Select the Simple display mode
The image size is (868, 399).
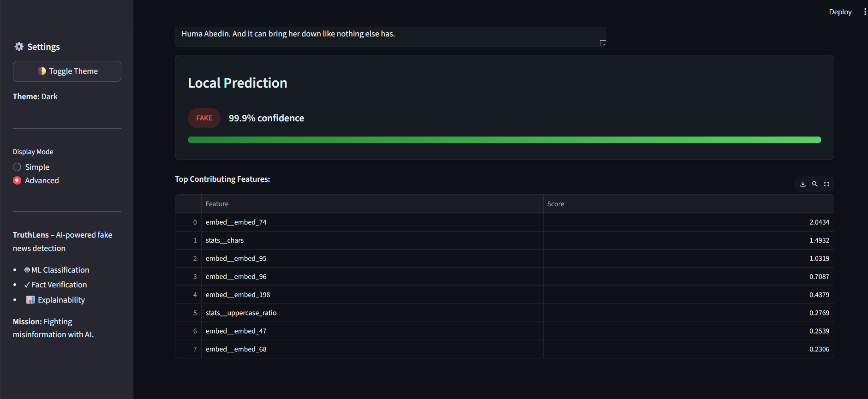(17, 167)
